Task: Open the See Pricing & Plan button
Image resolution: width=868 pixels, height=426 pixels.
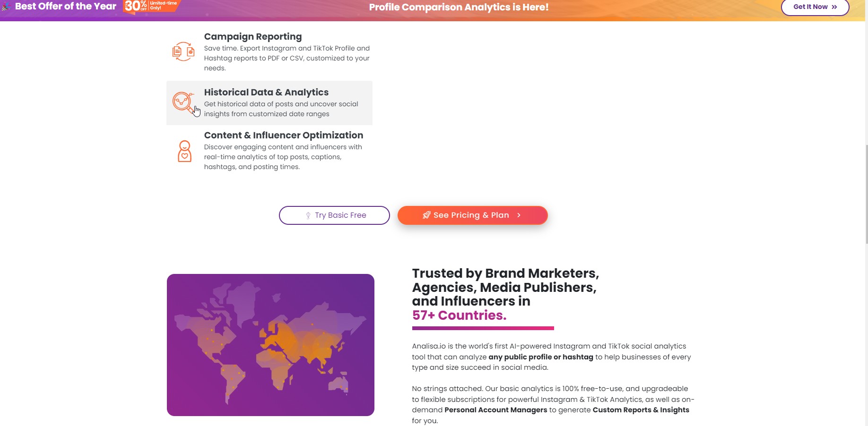Action: pos(473,215)
